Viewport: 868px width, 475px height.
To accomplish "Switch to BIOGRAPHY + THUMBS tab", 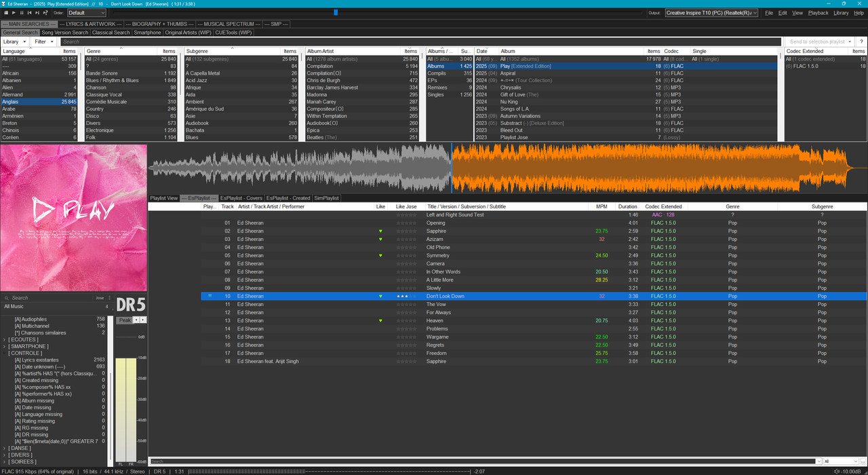I will point(159,24).
